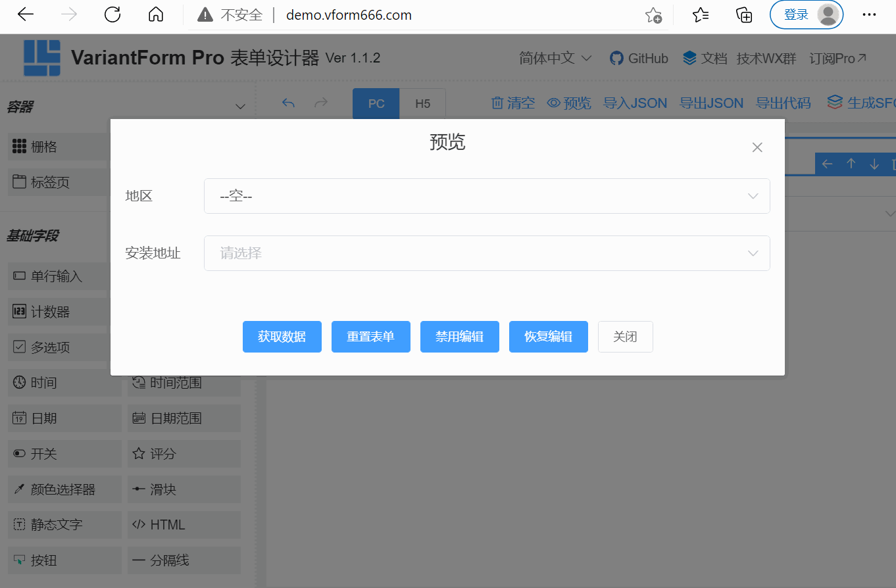Click the 导出JSON link
The height and width of the screenshot is (588, 896).
pyautogui.click(x=711, y=103)
